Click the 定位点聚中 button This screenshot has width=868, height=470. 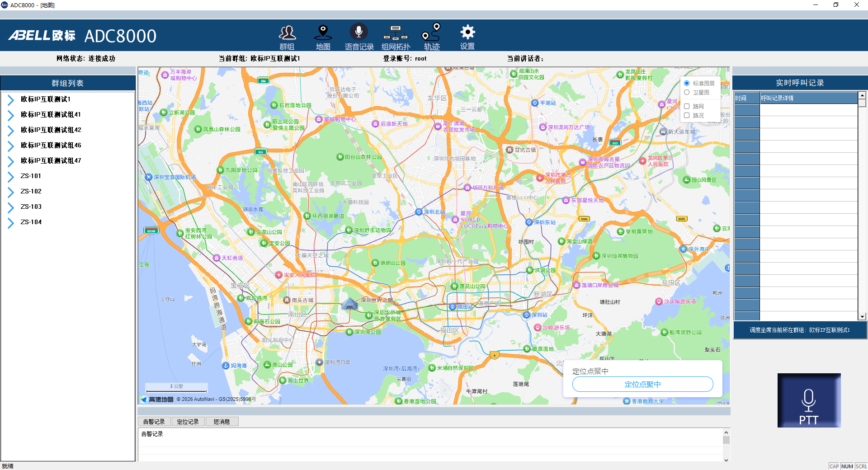[x=642, y=384]
